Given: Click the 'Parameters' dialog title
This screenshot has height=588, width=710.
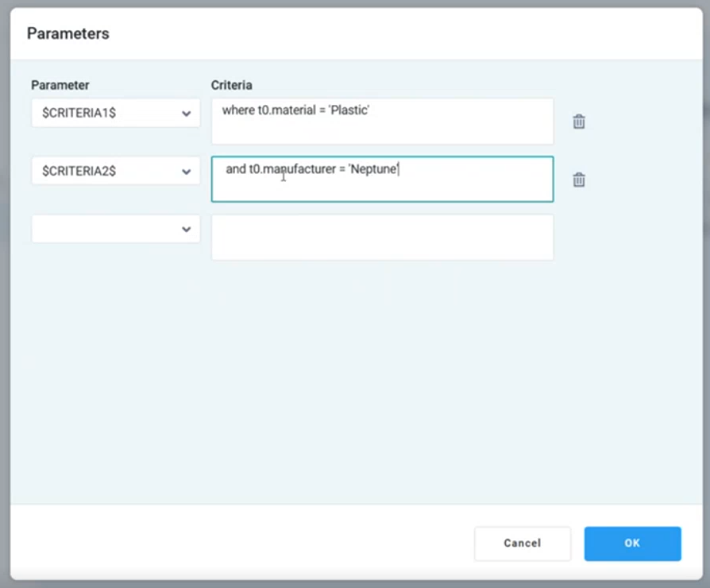Looking at the screenshot, I should [68, 33].
